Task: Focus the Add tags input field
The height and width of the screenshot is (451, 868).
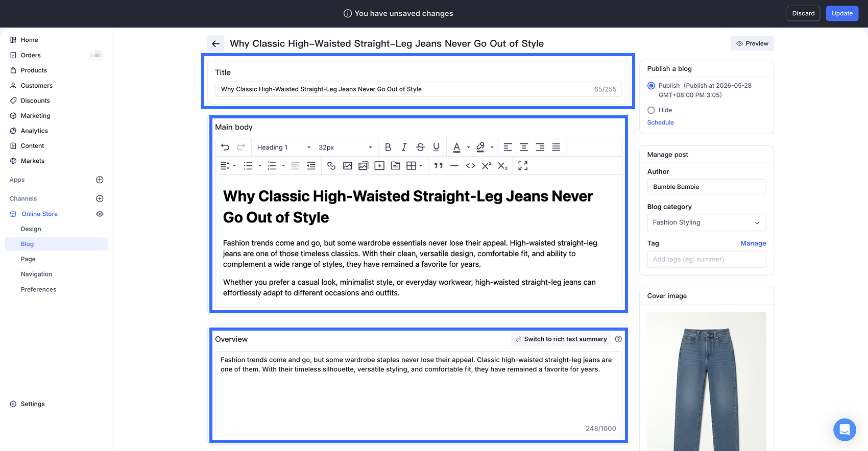Action: (707, 259)
